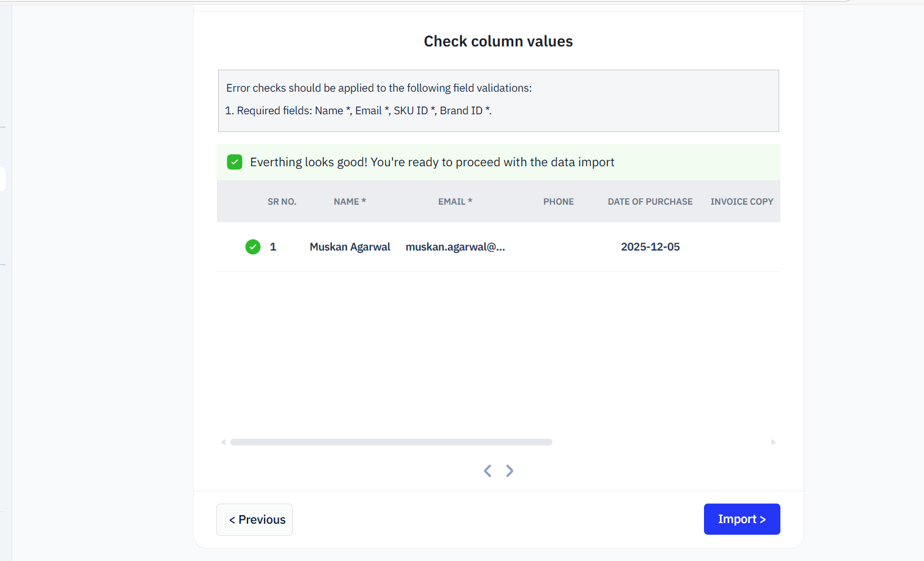The image size is (924, 561).
Task: Select the 2025-12-05 purchase date cell
Action: (650, 247)
